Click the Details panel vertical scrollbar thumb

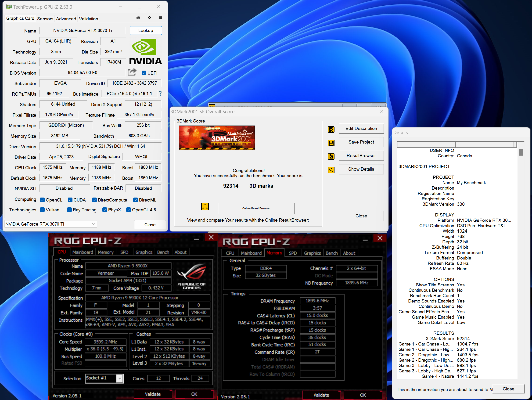click(x=521, y=152)
